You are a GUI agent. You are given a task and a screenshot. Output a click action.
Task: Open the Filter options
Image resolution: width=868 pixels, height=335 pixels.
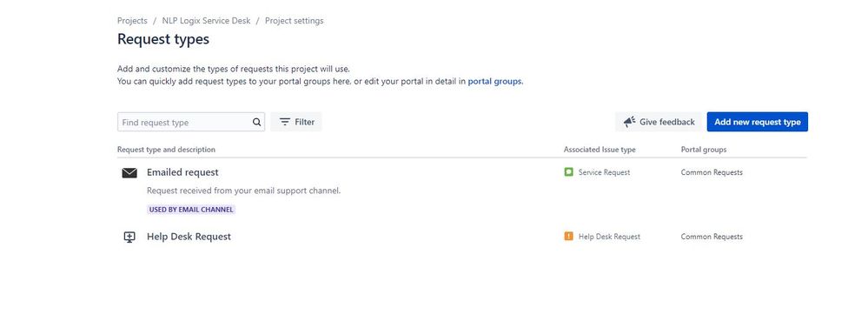click(296, 122)
